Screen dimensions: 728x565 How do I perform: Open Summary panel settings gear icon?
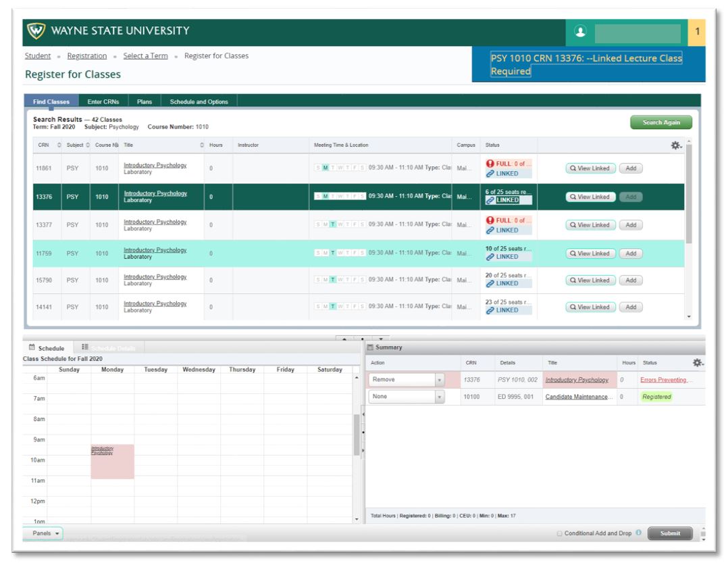click(x=698, y=363)
